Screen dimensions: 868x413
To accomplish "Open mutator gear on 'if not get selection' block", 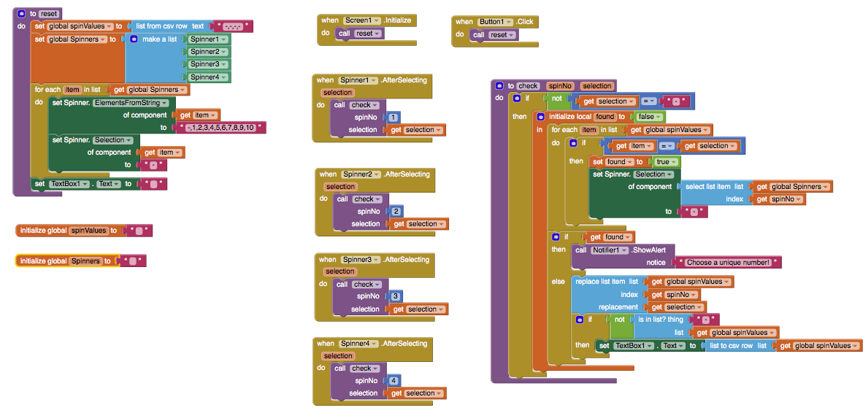I will click(x=517, y=98).
